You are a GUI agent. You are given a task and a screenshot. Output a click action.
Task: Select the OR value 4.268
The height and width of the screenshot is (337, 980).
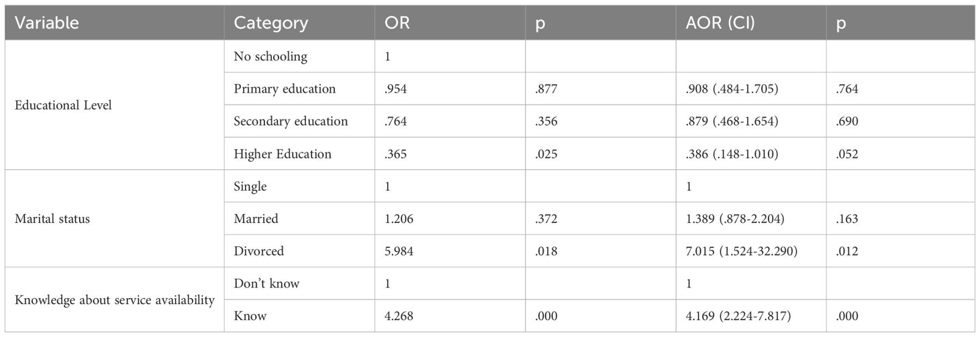(397, 316)
